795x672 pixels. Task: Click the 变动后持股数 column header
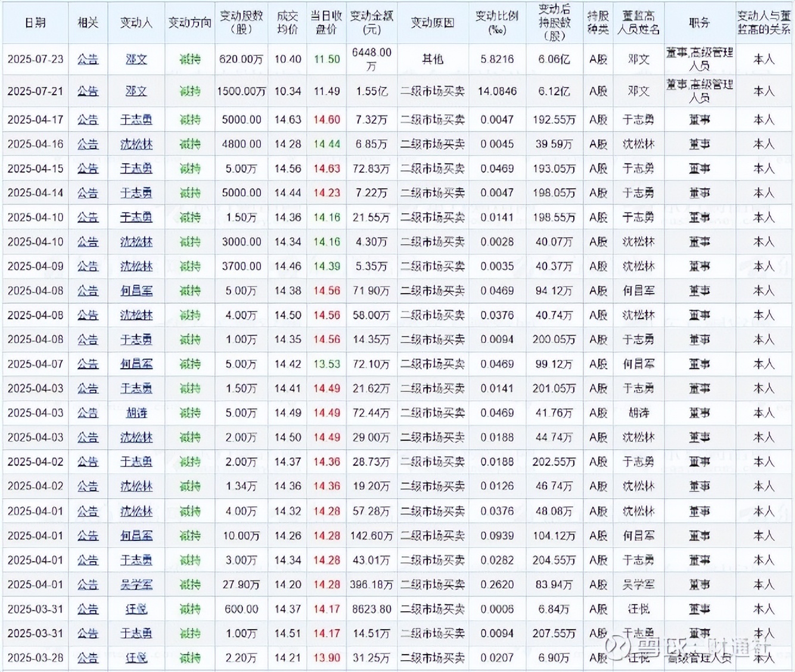(553, 23)
